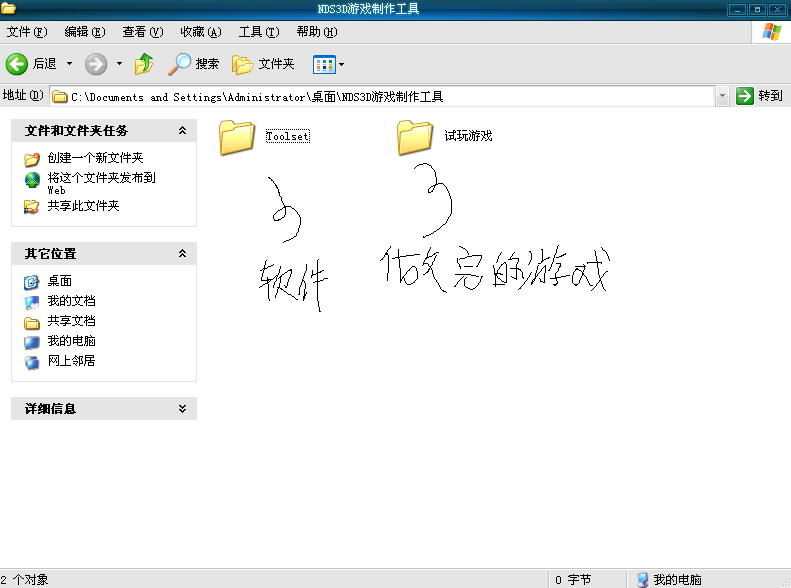Viewport: 791px width, 588px height.
Task: Open 网上邻居 link
Action: [71, 361]
